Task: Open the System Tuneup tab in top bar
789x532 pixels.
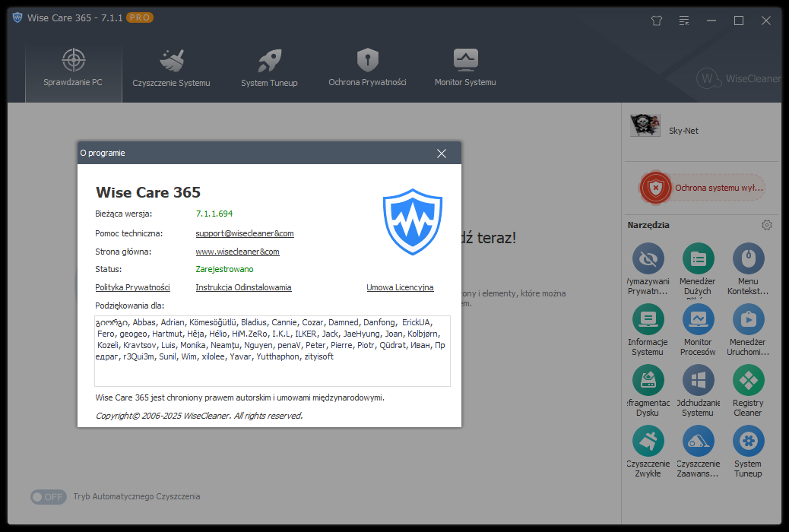Action: point(269,68)
